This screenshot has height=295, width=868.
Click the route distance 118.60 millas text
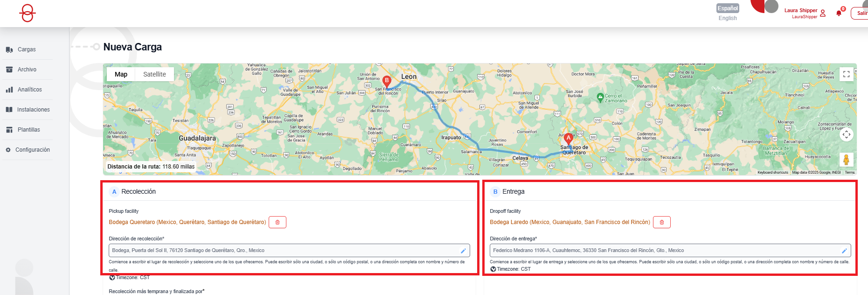pyautogui.click(x=151, y=167)
